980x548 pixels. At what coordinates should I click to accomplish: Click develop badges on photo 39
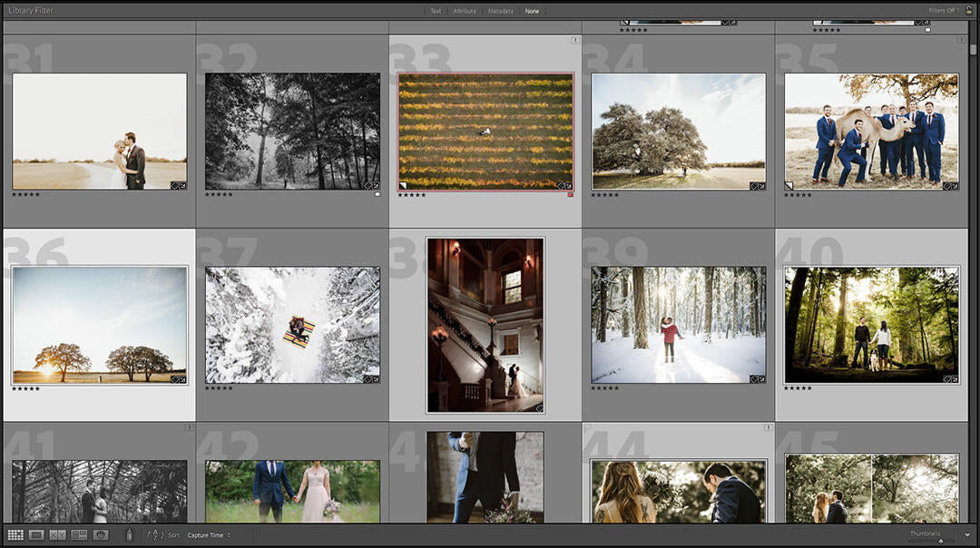click(x=758, y=379)
